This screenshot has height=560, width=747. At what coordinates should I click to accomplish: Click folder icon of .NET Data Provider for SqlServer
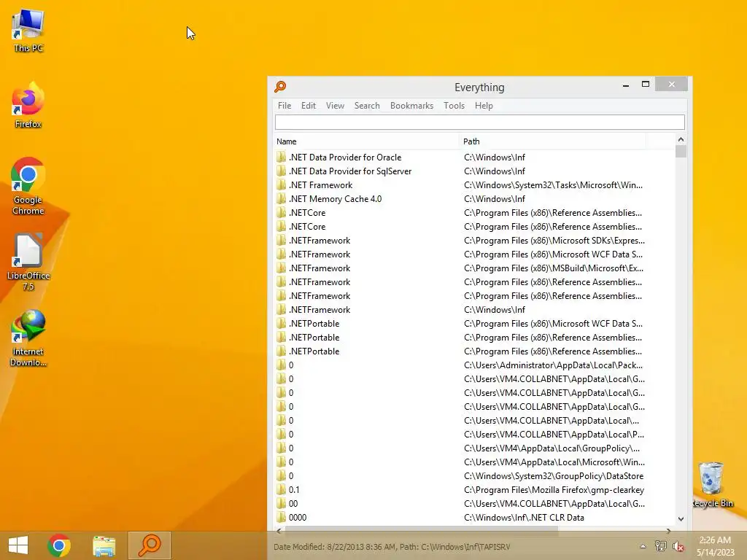[x=281, y=171]
